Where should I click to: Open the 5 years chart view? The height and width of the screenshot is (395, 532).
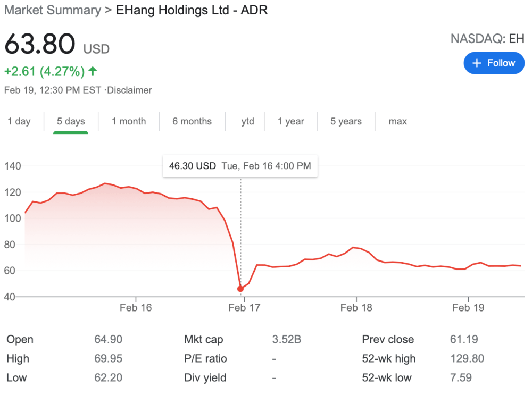[346, 121]
